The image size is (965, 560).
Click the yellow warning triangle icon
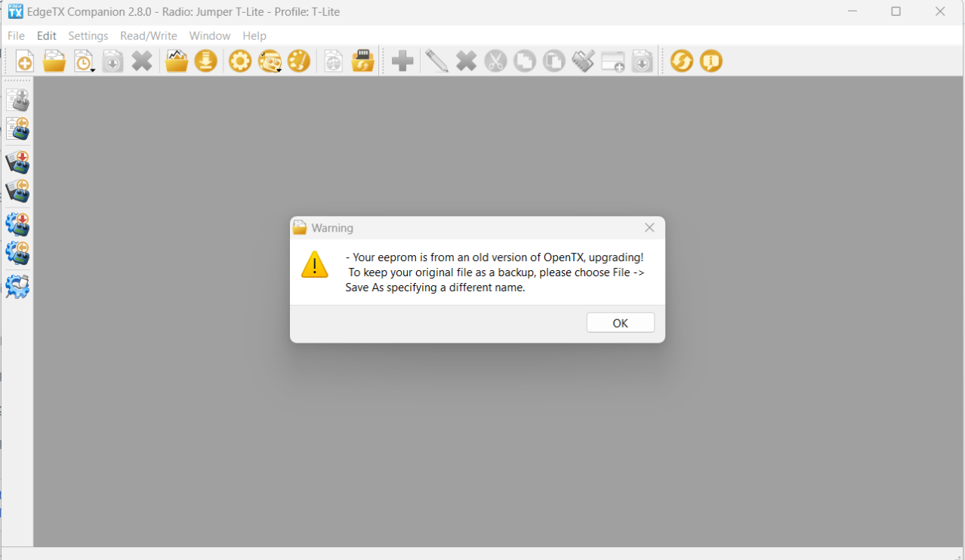pos(315,265)
